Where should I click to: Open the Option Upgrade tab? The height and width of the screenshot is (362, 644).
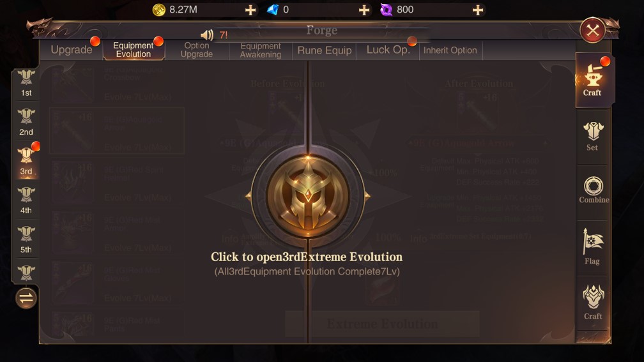(197, 50)
